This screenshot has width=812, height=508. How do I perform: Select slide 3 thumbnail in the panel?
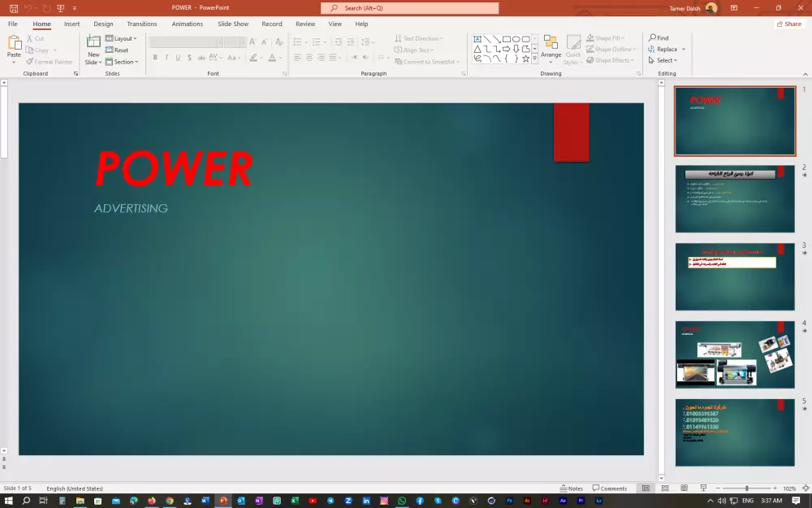[x=734, y=276]
